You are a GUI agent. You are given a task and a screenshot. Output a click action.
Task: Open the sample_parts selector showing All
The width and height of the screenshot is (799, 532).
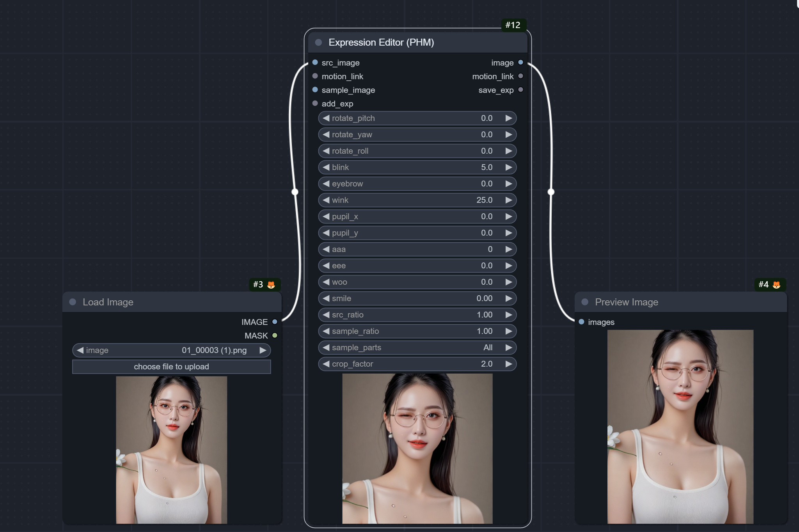[417, 348]
